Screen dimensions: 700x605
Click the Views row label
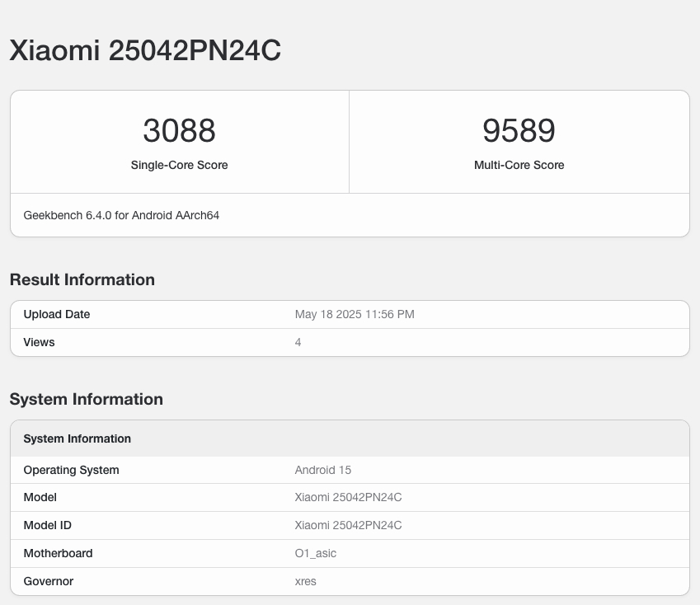click(x=39, y=342)
